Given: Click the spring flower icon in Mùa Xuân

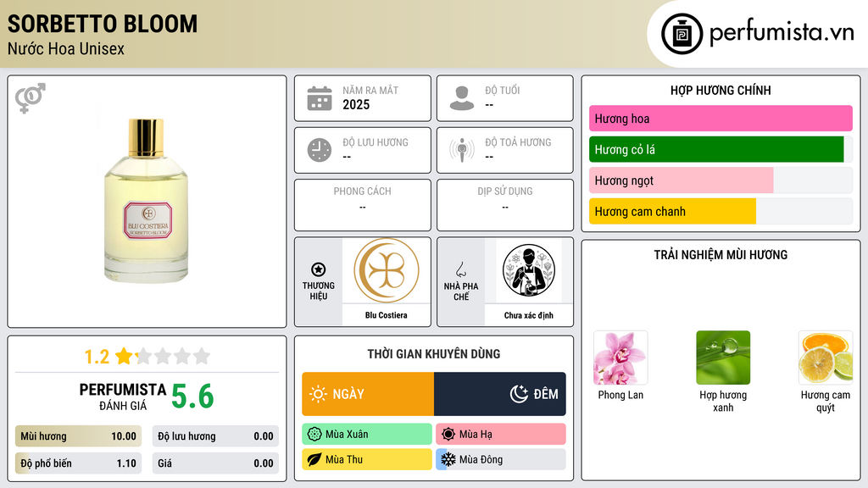Looking at the screenshot, I should 314,435.
